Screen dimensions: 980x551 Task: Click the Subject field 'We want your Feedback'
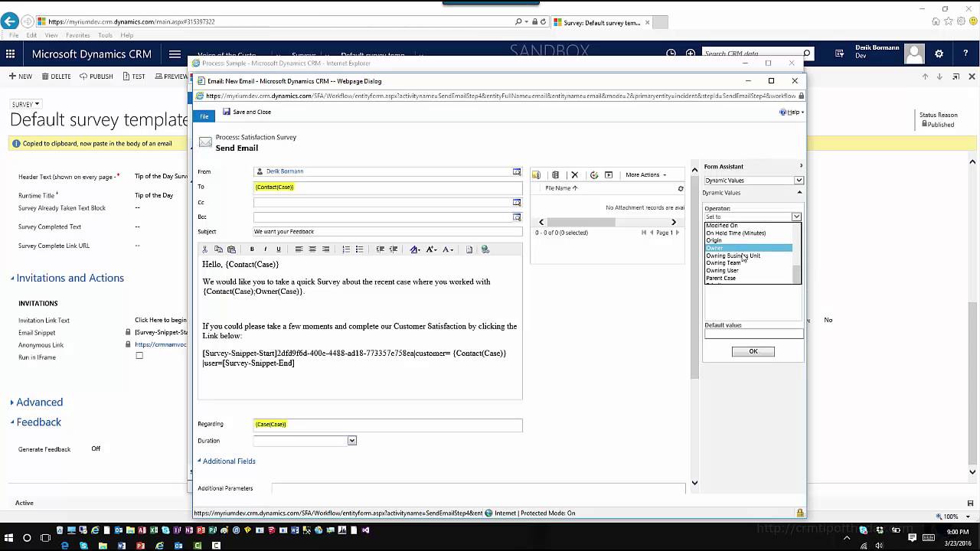(x=387, y=232)
